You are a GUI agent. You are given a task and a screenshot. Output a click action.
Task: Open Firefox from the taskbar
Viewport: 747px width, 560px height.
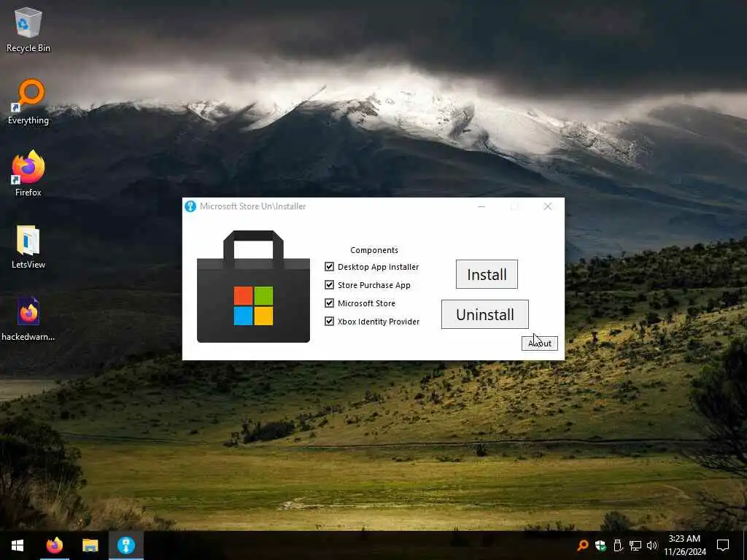coord(54,545)
